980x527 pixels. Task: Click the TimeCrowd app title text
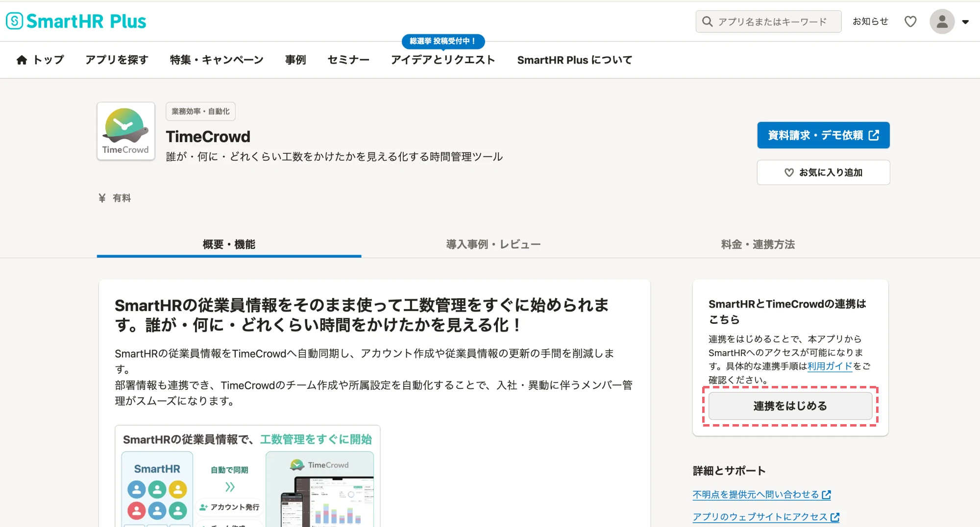click(208, 136)
